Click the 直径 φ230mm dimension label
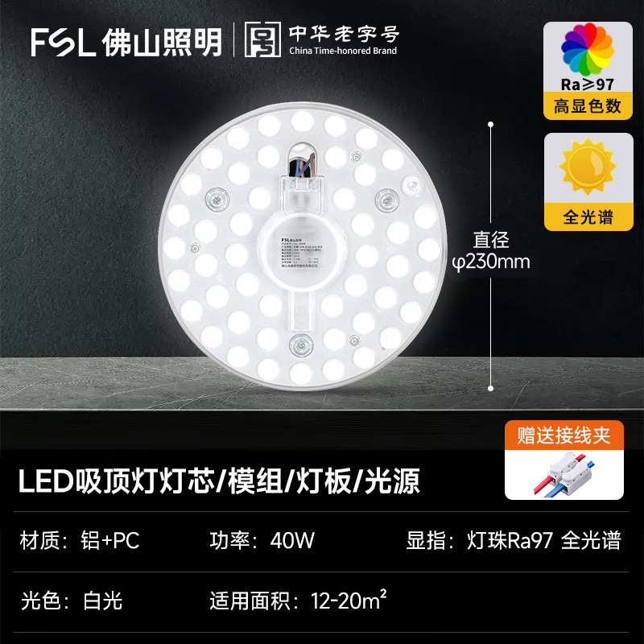The width and height of the screenshot is (644, 644). click(x=491, y=251)
